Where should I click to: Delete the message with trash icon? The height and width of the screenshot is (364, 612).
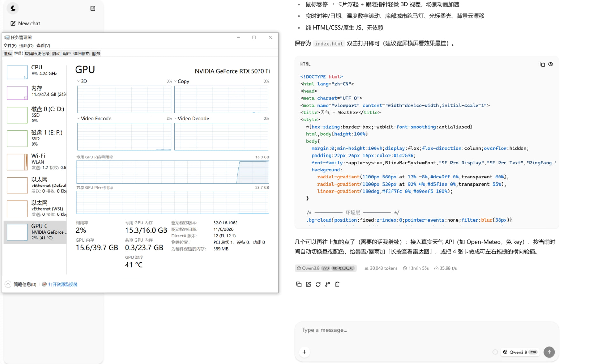click(x=337, y=284)
